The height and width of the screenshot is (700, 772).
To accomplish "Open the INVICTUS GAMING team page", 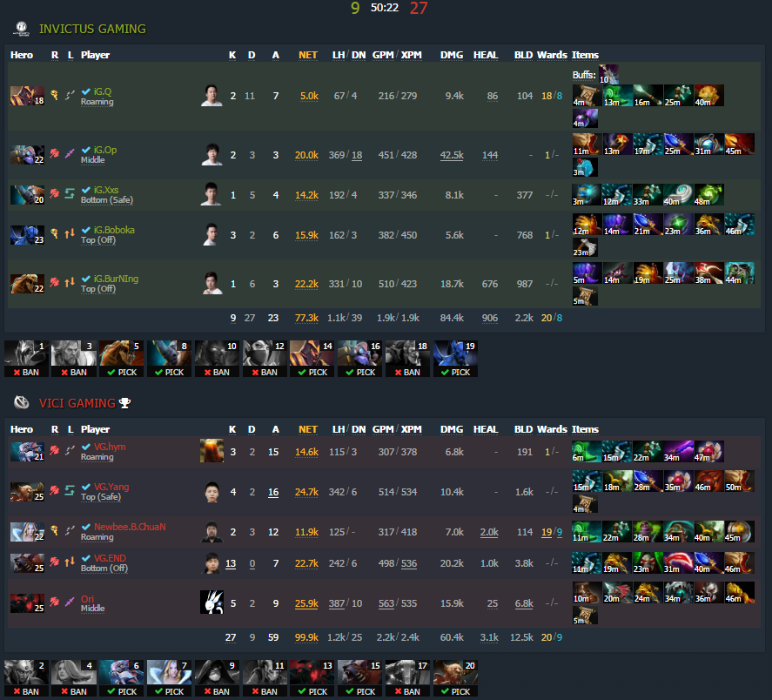I will point(92,29).
